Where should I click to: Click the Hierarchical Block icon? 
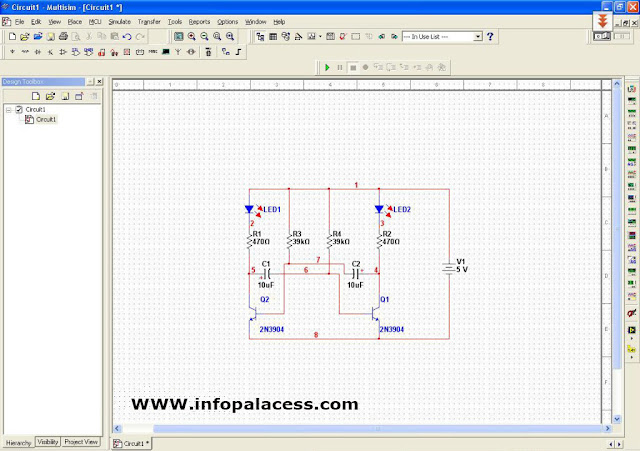(x=225, y=52)
